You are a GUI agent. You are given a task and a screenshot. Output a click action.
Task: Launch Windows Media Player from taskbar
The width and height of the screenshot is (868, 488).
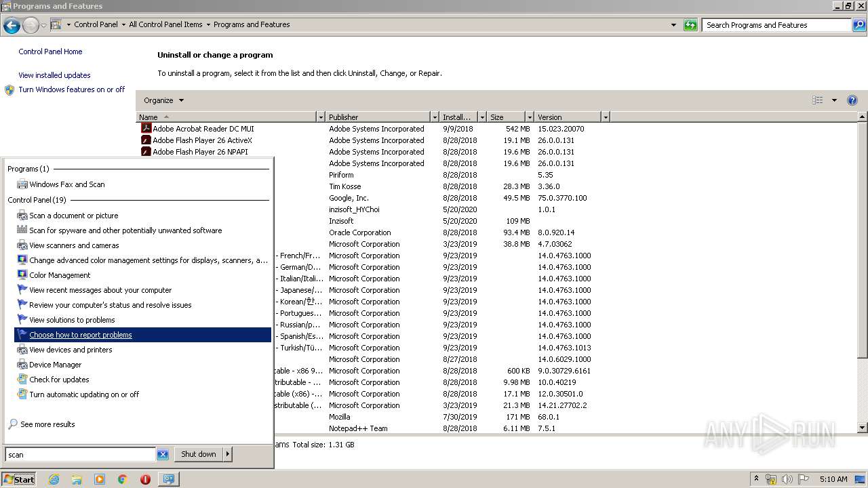[x=100, y=479]
